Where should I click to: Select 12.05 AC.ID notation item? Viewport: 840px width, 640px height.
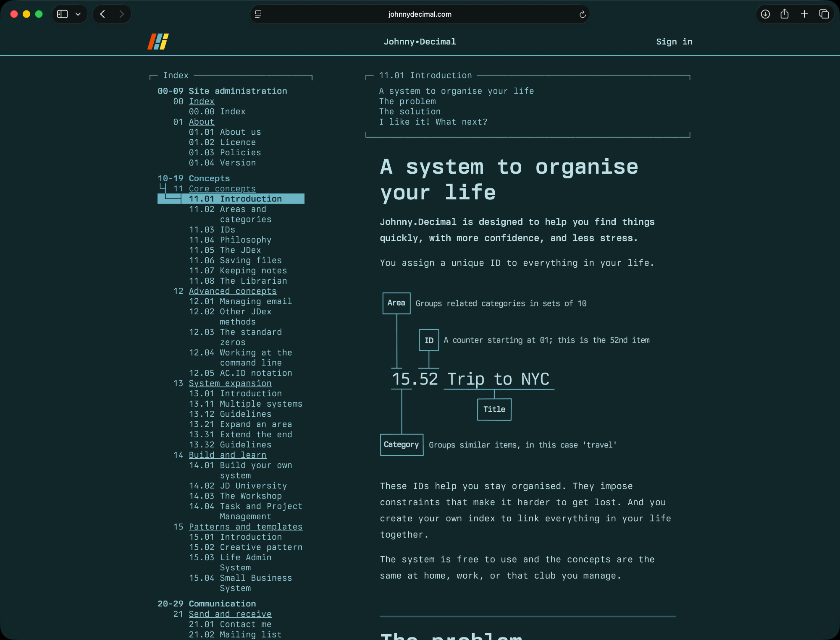pos(240,373)
